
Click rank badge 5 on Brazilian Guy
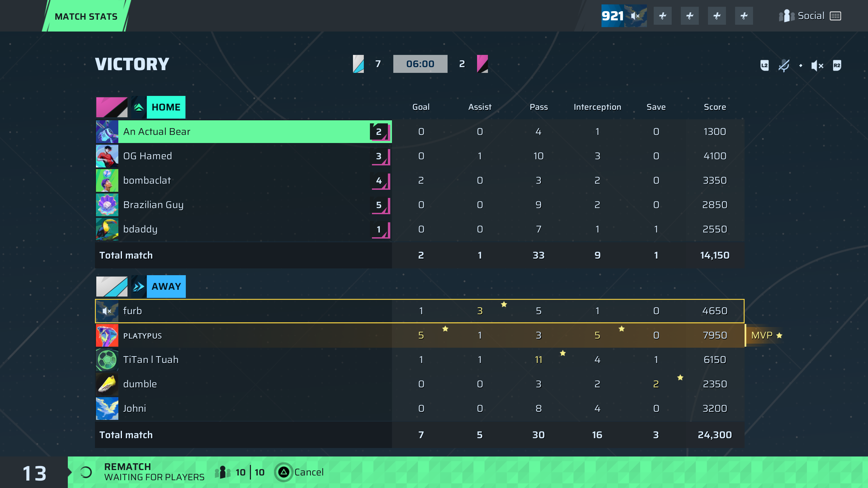click(x=380, y=205)
